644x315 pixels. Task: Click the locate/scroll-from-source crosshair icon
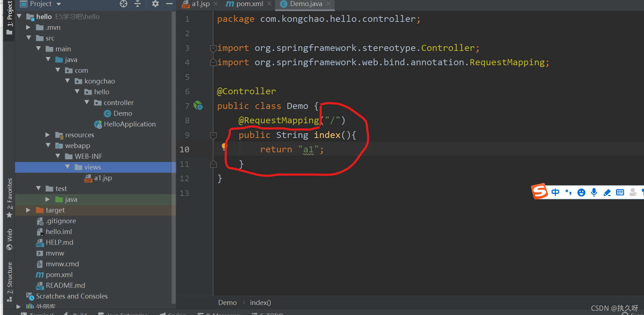pyautogui.click(x=124, y=4)
